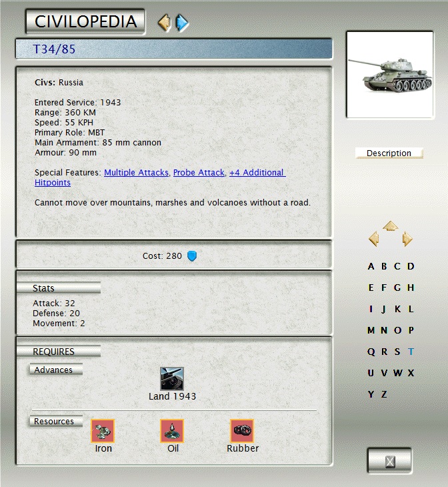Pick letter U in the alphabet index

(x=371, y=373)
